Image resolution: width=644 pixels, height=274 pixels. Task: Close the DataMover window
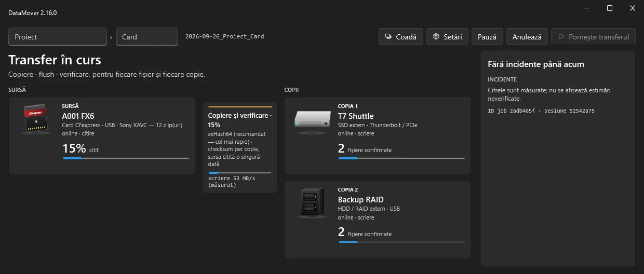pyautogui.click(x=632, y=8)
